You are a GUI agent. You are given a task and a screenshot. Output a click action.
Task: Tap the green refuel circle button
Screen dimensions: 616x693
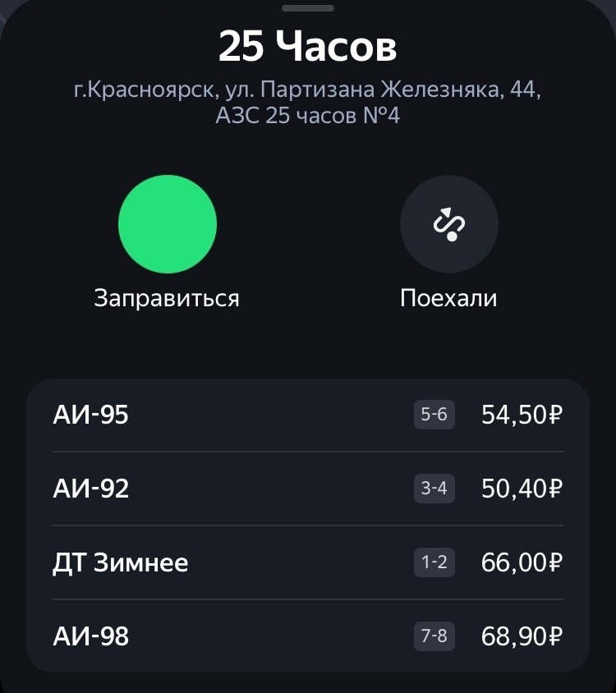pos(168,224)
